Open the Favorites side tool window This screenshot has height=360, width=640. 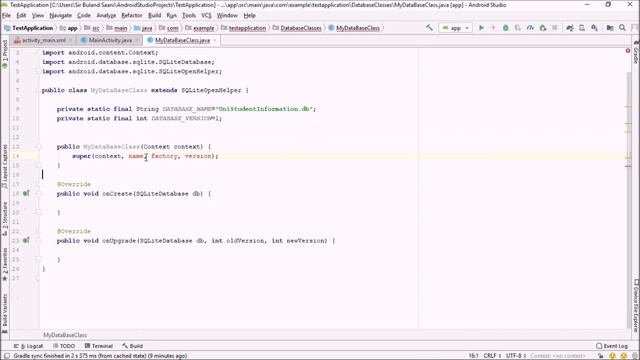[4, 264]
